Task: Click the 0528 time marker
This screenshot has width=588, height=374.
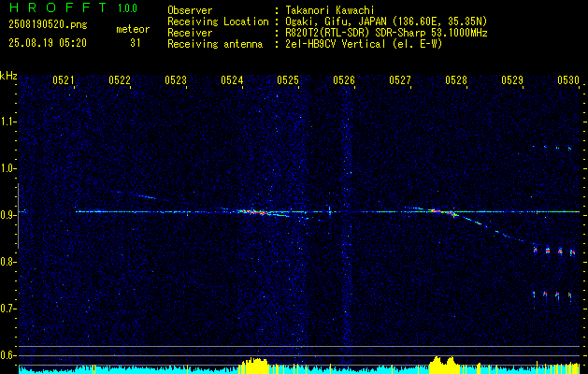Action: coord(456,79)
